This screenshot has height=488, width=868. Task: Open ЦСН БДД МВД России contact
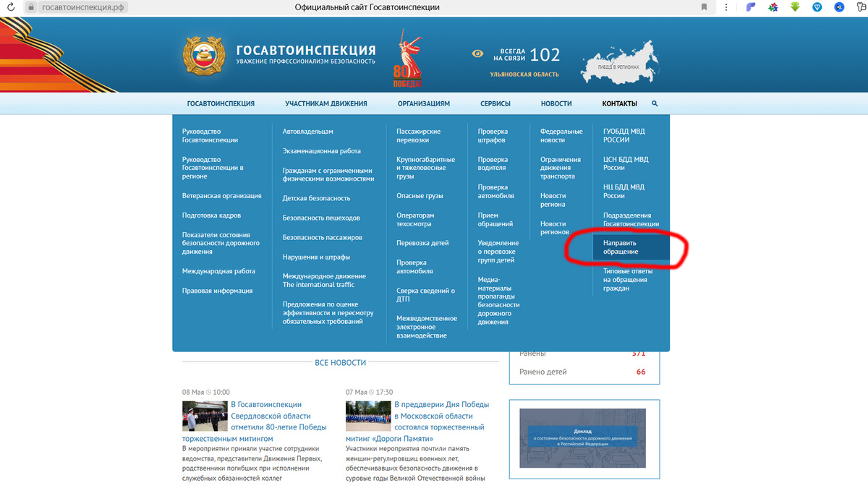[626, 163]
